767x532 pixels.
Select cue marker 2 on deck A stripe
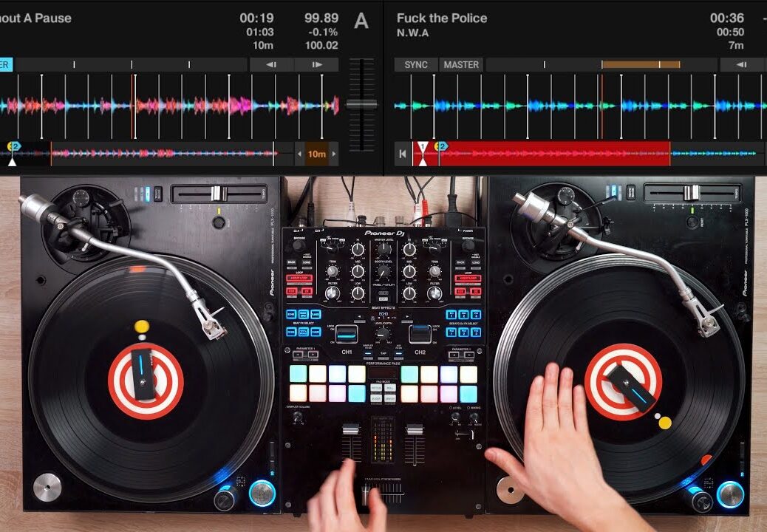(x=15, y=146)
